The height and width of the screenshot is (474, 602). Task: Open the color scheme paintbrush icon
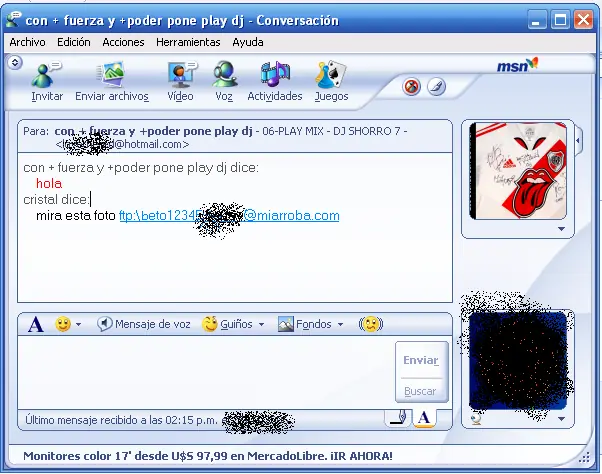(x=437, y=87)
